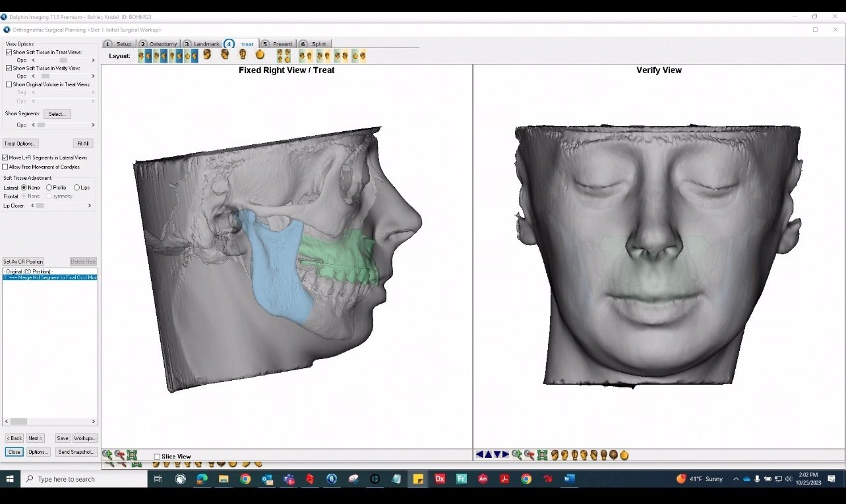
Task: Check the Slice View checkbox
Action: pyautogui.click(x=157, y=457)
